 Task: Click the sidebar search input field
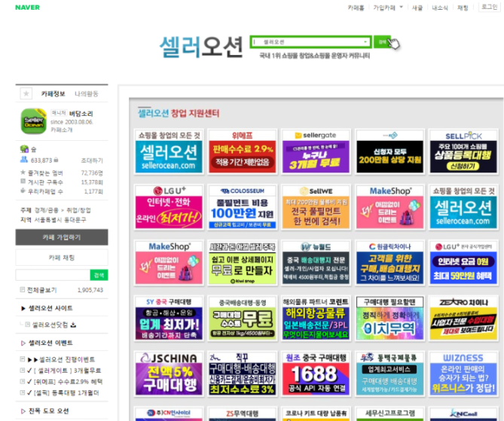tap(53, 275)
